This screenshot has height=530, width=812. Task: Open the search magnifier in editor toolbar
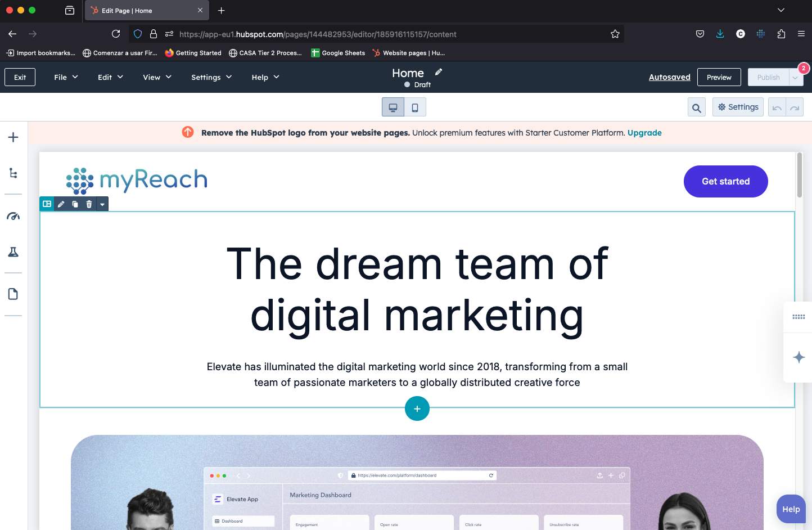pyautogui.click(x=696, y=107)
